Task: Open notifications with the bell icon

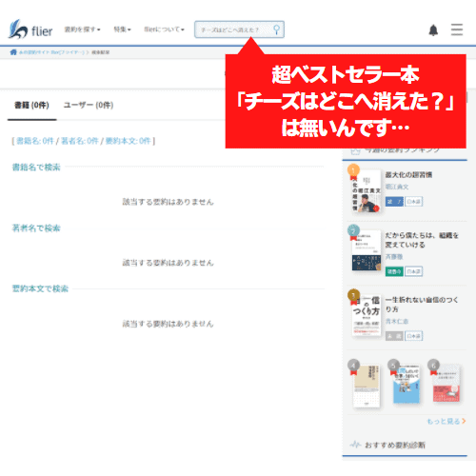Action: coord(433,30)
